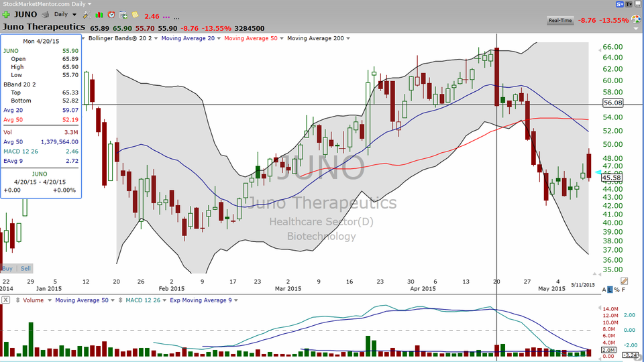Click the EAvg 9 value 2.72

72,160
